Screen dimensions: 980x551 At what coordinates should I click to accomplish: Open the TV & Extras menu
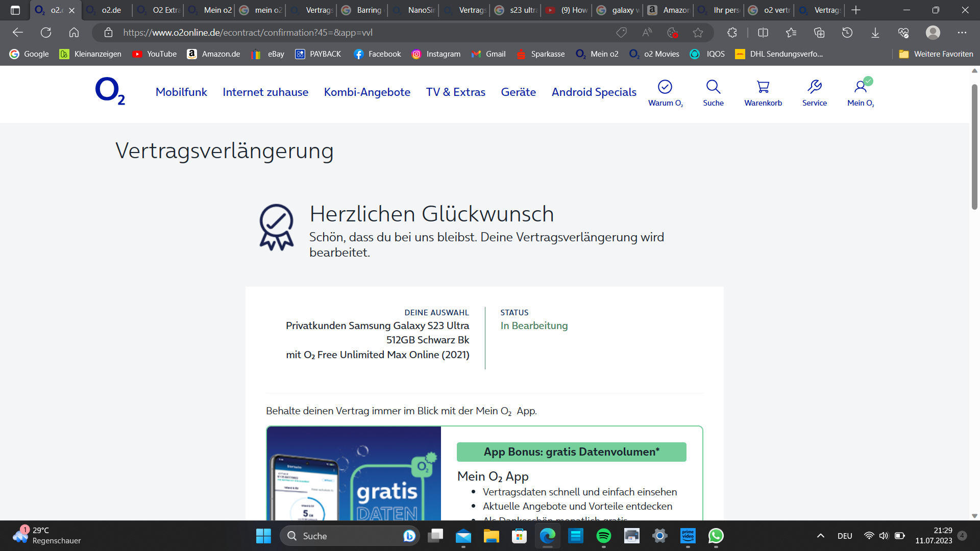click(x=456, y=92)
